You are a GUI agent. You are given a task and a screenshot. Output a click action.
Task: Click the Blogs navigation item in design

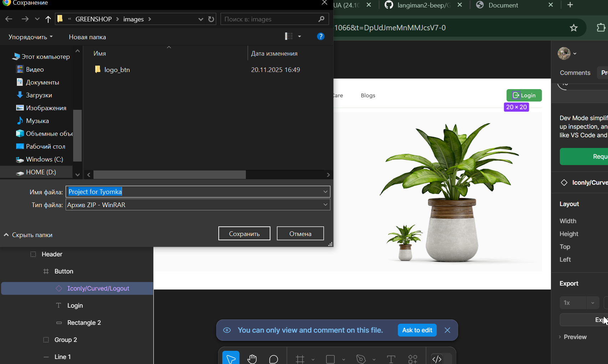point(368,96)
